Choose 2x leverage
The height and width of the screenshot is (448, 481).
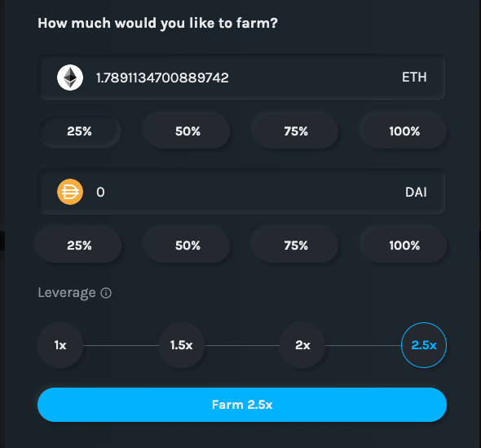coord(302,345)
